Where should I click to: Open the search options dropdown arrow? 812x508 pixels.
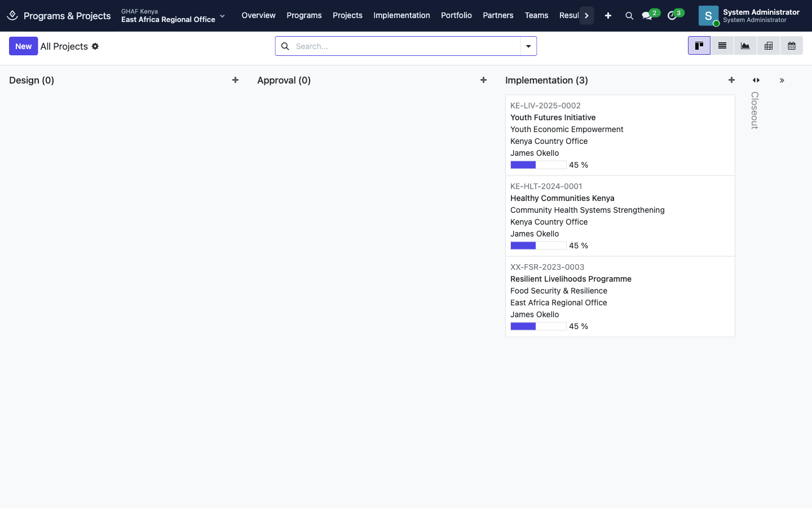tap(528, 46)
